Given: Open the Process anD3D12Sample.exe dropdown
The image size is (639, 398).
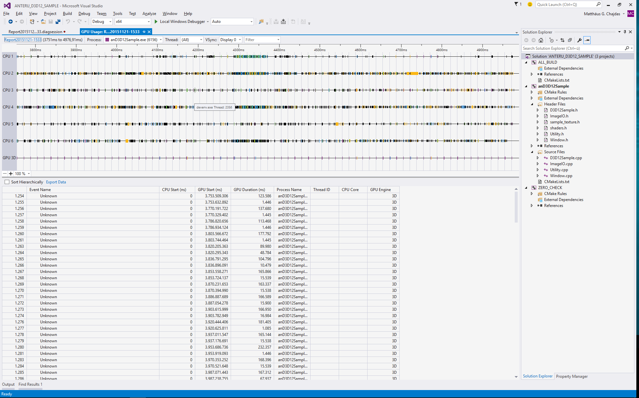Looking at the screenshot, I should coord(133,40).
